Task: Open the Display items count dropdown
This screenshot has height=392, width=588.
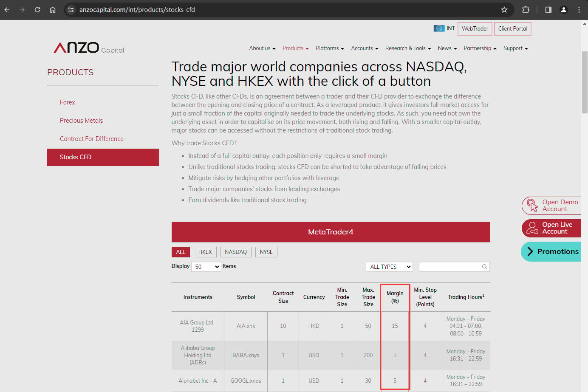Action: (206, 267)
